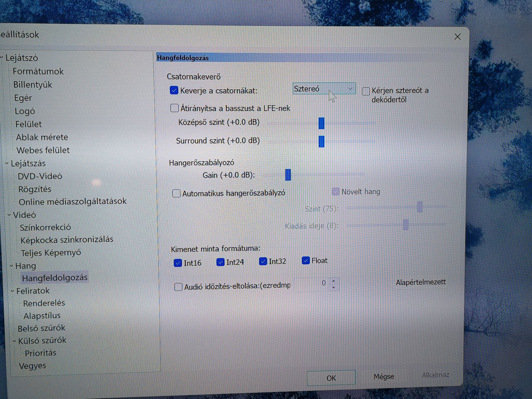The height and width of the screenshot is (399, 532).
Task: Select the Lejátszás tree item label
Action: coord(28,163)
